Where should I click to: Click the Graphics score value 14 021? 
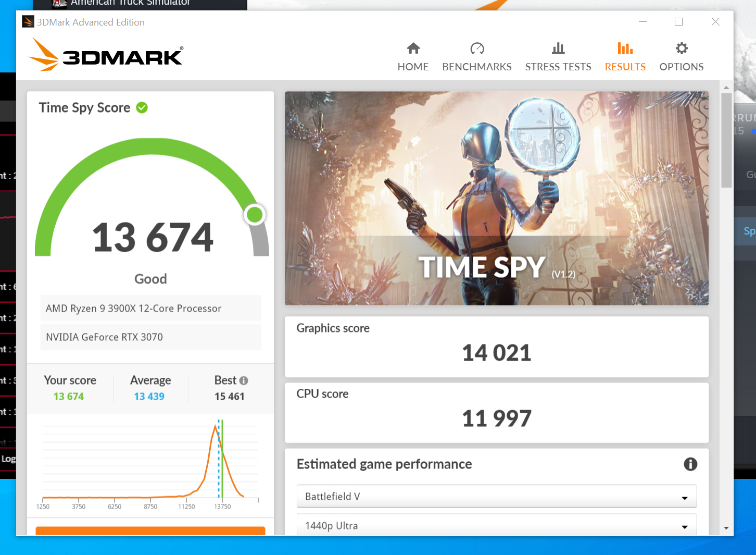[497, 353]
